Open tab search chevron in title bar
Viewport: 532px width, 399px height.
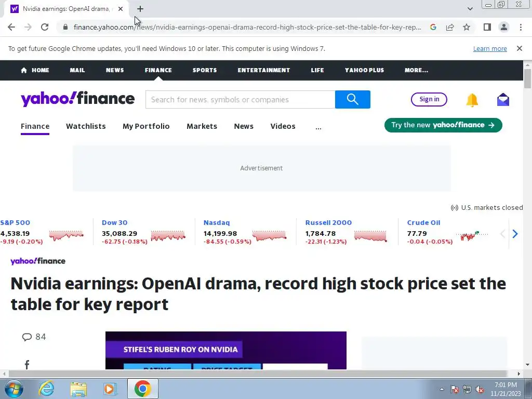tap(470, 9)
